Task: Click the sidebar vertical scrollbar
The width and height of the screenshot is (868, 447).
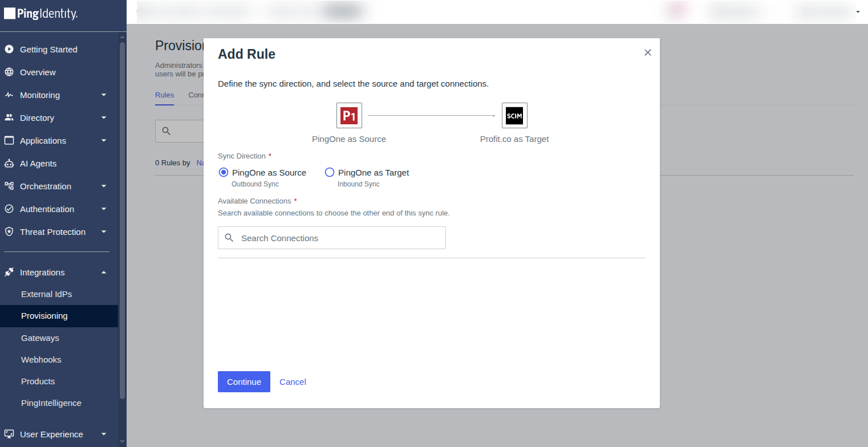Action: pyautogui.click(x=122, y=220)
